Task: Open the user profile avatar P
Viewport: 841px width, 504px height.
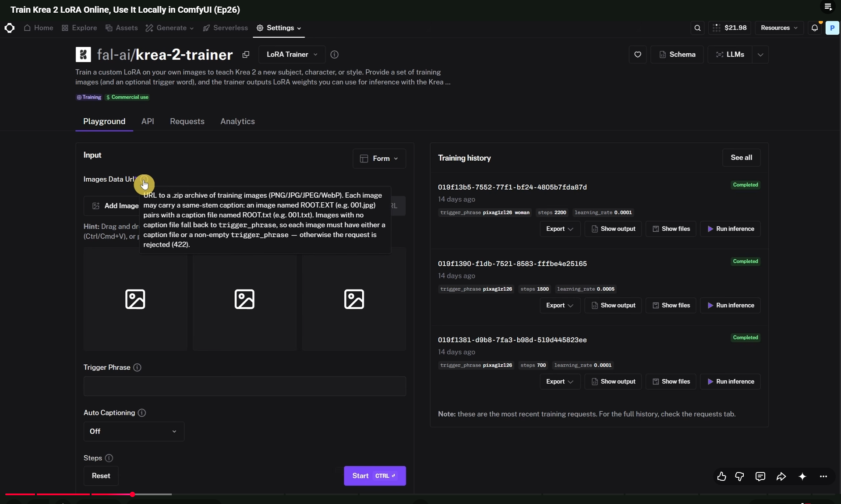Action: click(832, 28)
